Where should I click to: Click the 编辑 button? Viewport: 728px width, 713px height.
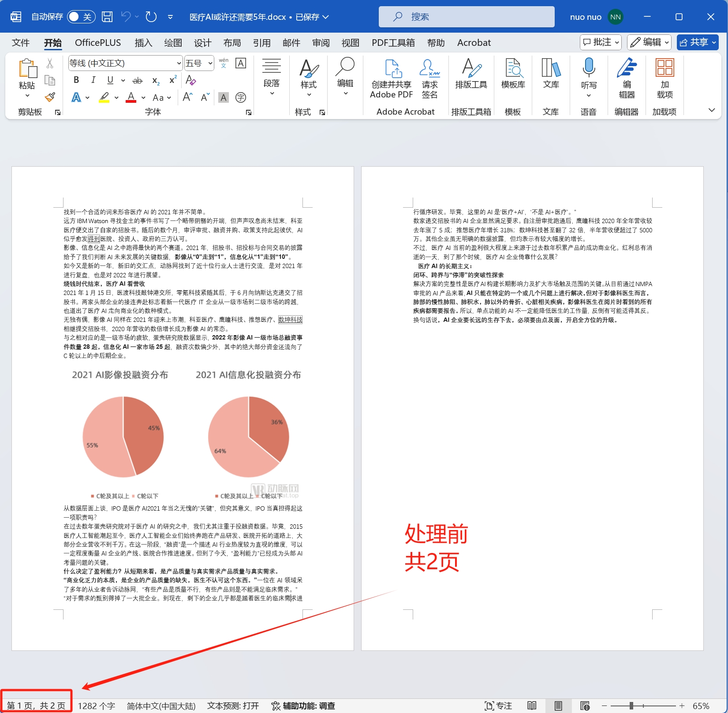646,42
